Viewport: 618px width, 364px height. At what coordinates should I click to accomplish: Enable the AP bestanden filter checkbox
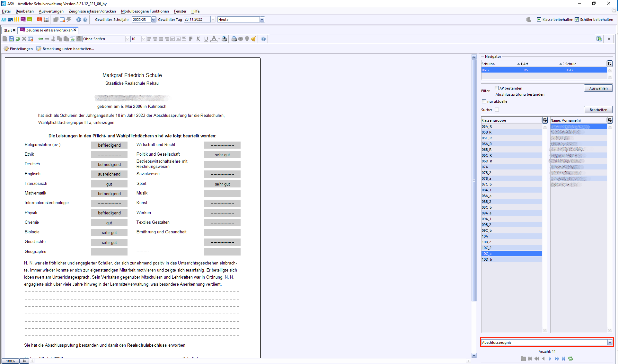497,88
